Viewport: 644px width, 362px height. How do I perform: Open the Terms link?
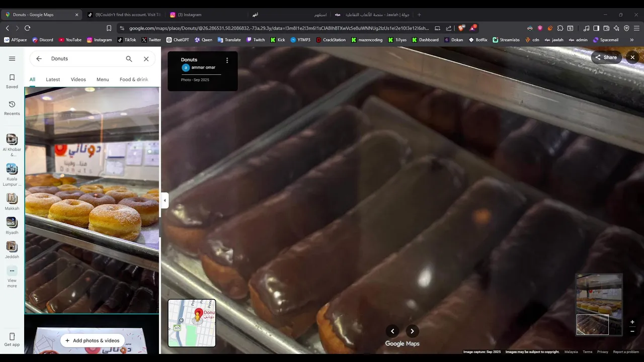click(588, 352)
